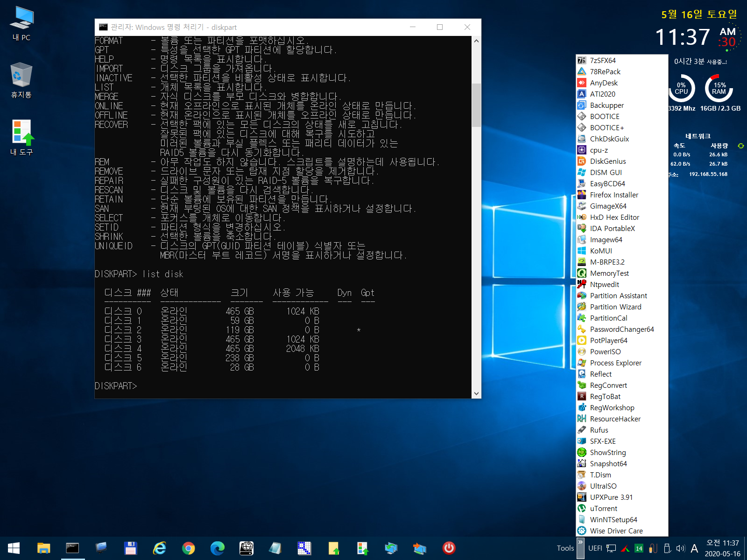The width and height of the screenshot is (747, 560).
Task: Launch UltraISO from the tools list
Action: click(621, 486)
